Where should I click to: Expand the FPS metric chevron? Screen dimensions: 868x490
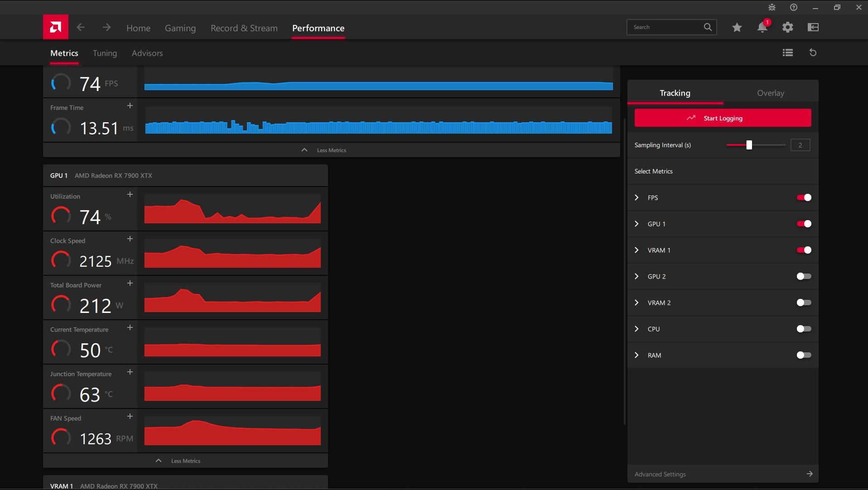point(637,197)
